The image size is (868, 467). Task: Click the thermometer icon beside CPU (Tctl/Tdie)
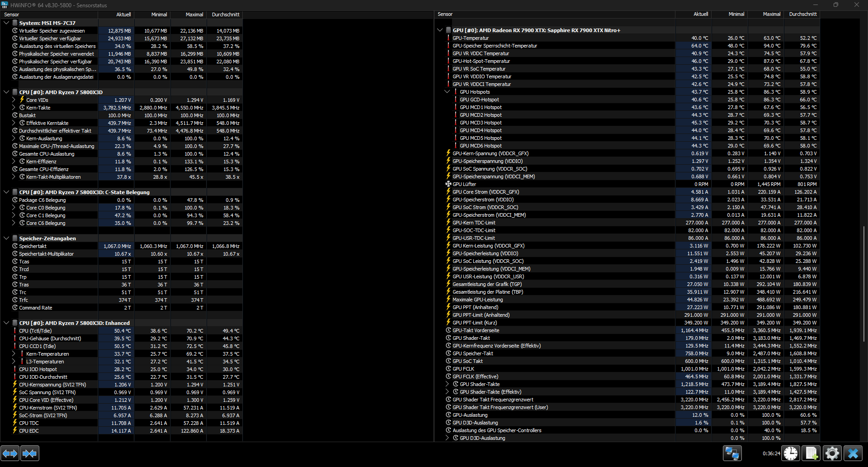pyautogui.click(x=15, y=331)
